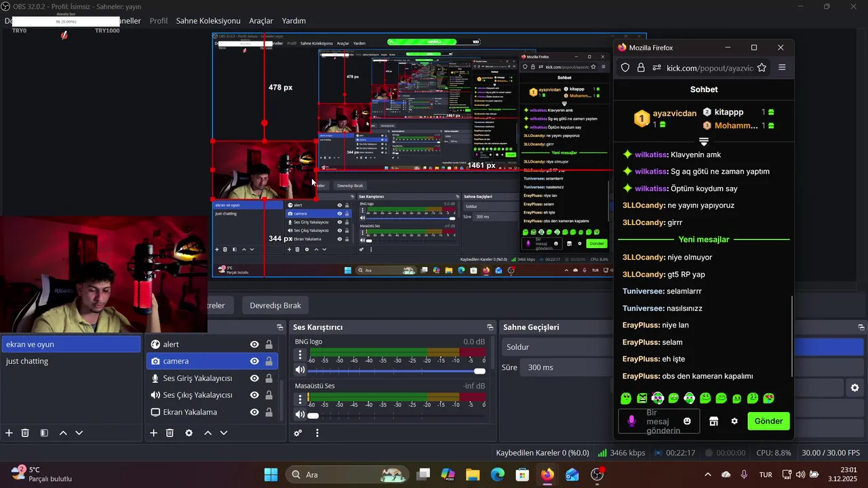Click the Kick chat message input field

660,421
